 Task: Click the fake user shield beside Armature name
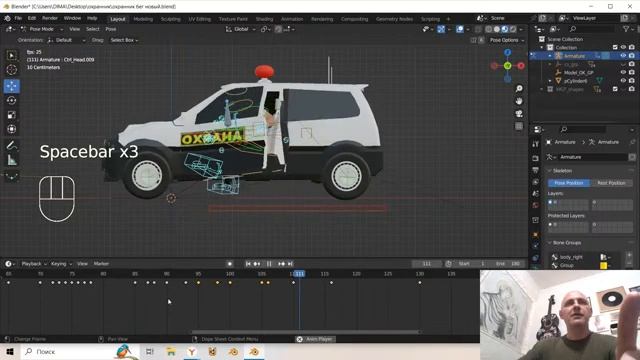632,157
